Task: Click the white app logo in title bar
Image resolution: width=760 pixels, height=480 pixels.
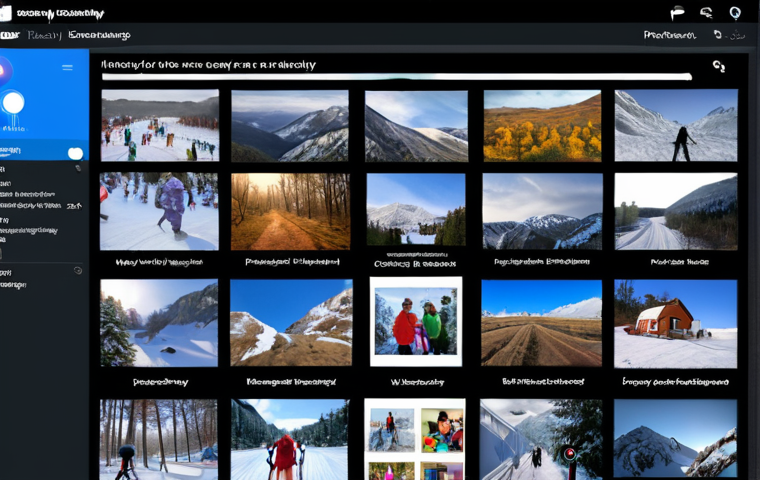Action: [5, 13]
